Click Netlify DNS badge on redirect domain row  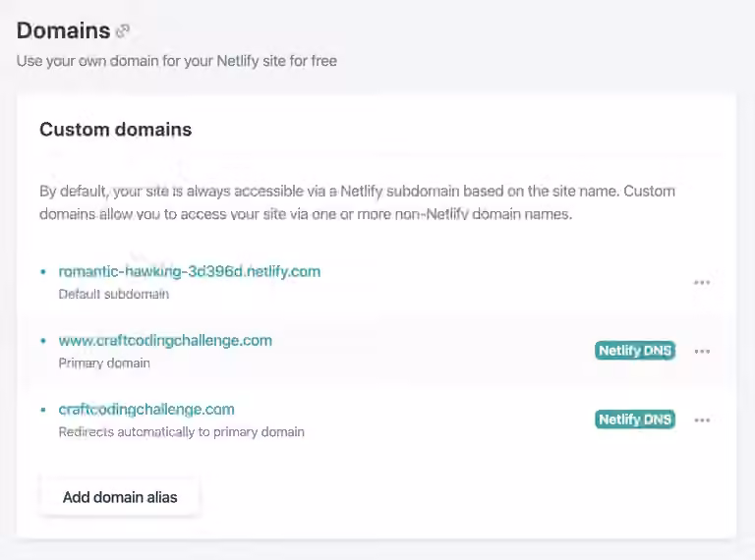click(x=635, y=420)
